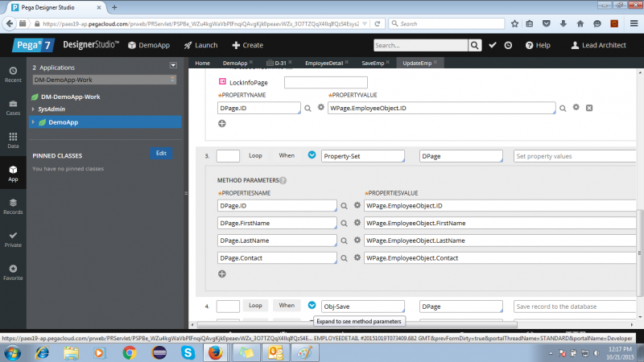The height and width of the screenshot is (362, 644).
Task: Open the Data explorer icon
Action: tap(13, 141)
